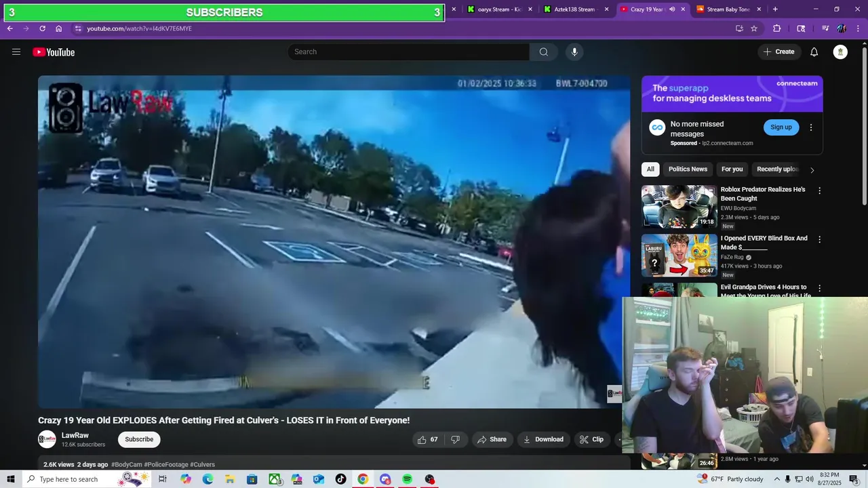
Task: Like the video (67 likes)
Action: [x=428, y=439]
